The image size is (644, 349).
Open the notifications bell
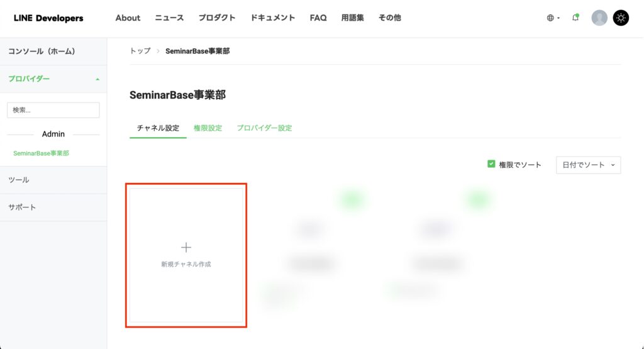pyautogui.click(x=575, y=18)
